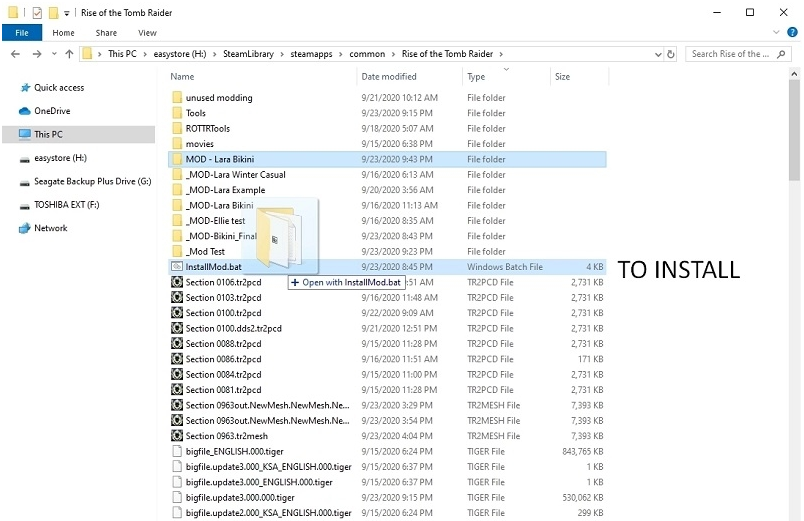Screen dimensions: 804x521
Task: Click the scrollbar up arrow
Action: coord(794,74)
